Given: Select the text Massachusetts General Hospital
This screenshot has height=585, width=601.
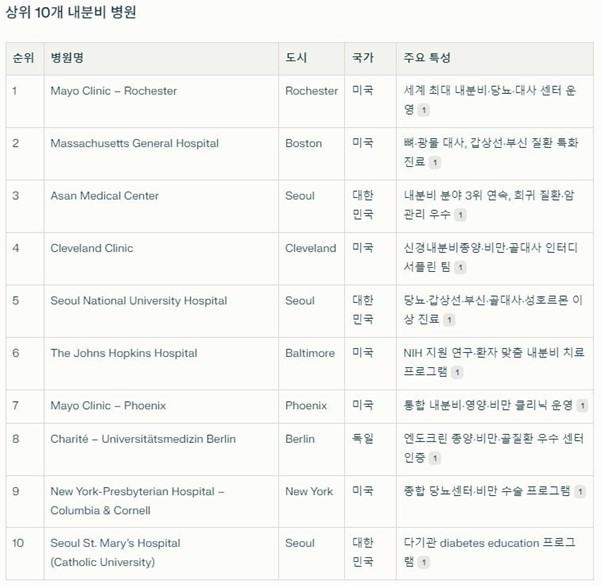Looking at the screenshot, I should (135, 143).
